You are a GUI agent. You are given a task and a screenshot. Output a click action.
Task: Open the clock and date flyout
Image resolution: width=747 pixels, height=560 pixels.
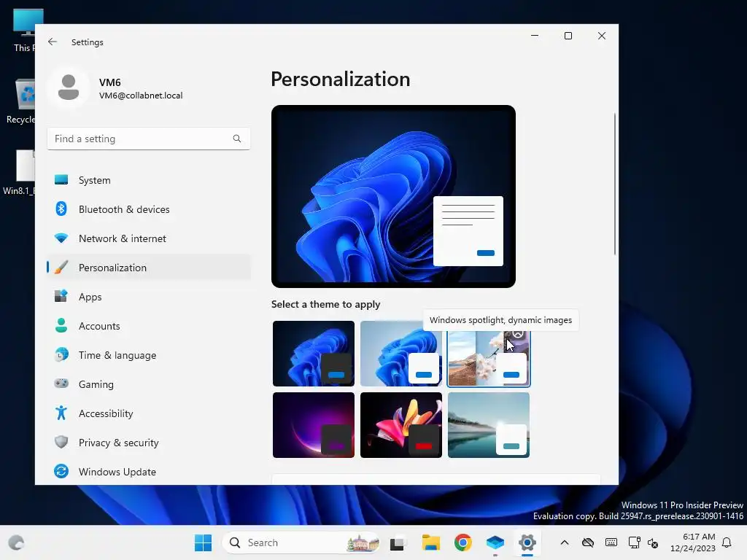[693, 542]
